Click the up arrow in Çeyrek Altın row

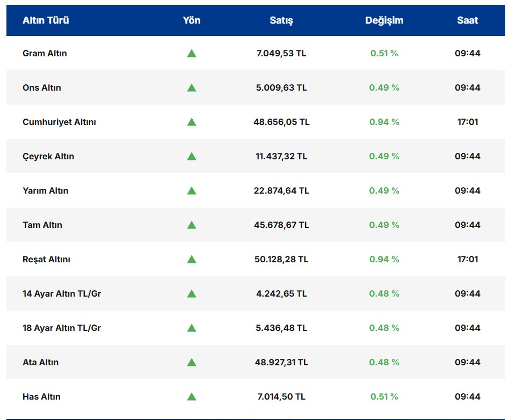[191, 156]
